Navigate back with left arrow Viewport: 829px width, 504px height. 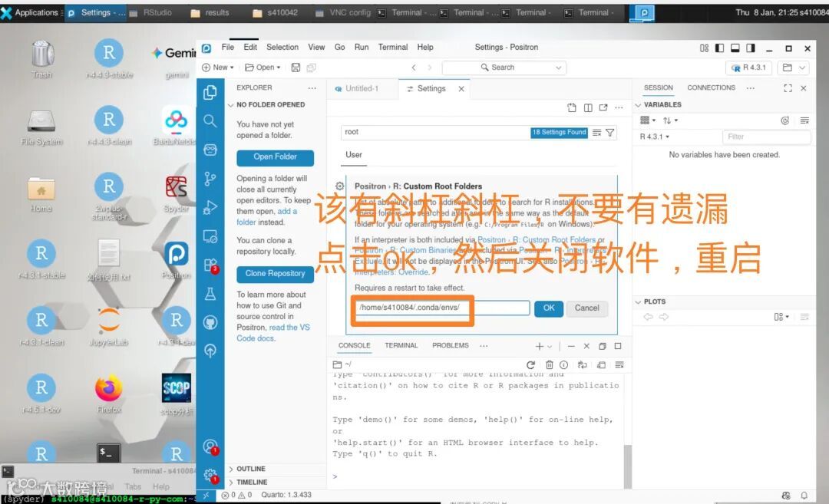[414, 68]
